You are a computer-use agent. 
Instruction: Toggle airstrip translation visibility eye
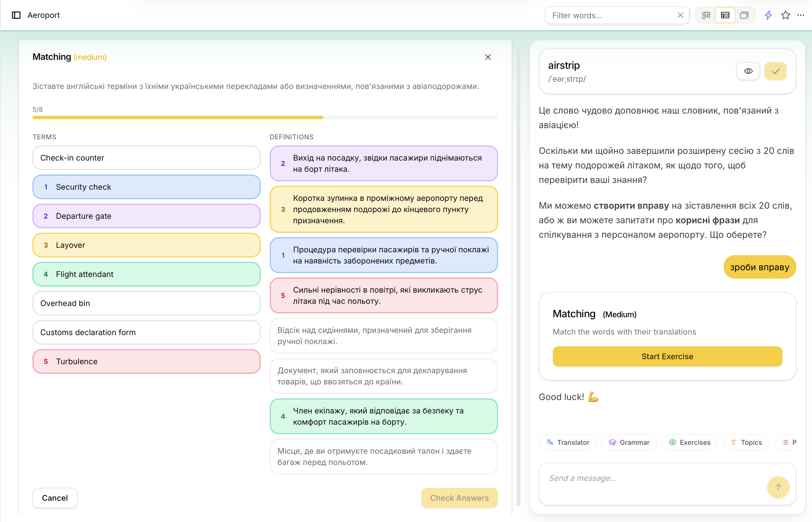748,71
